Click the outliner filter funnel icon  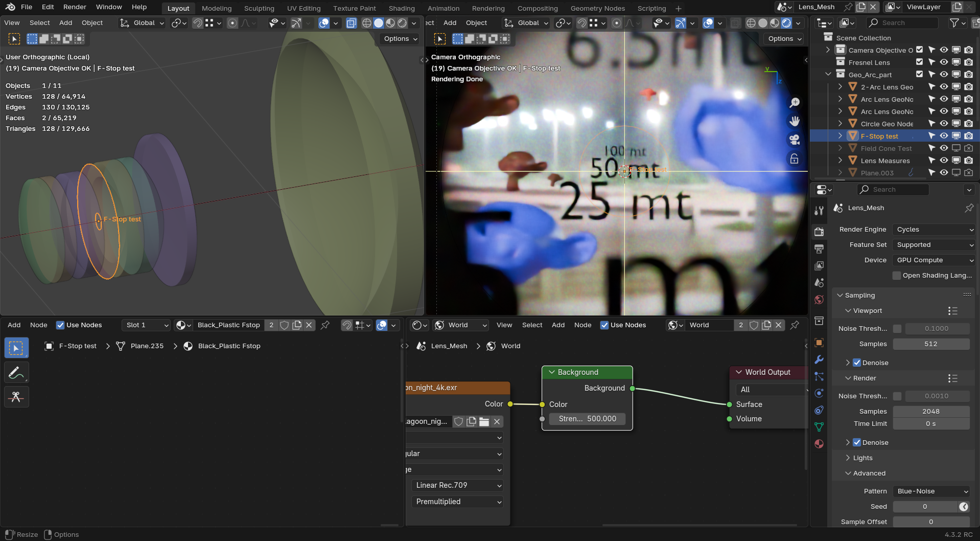click(953, 22)
